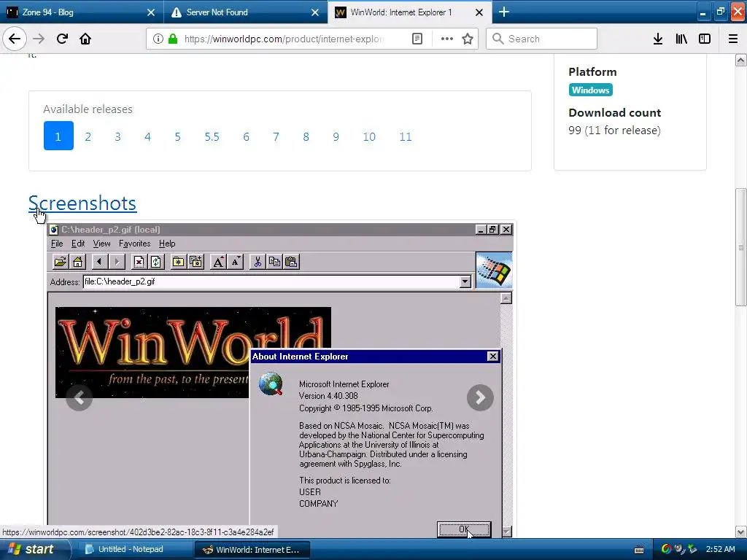This screenshot has height=560, width=747.
Task: Open the Downloads arrow icon
Action: [x=658, y=39]
